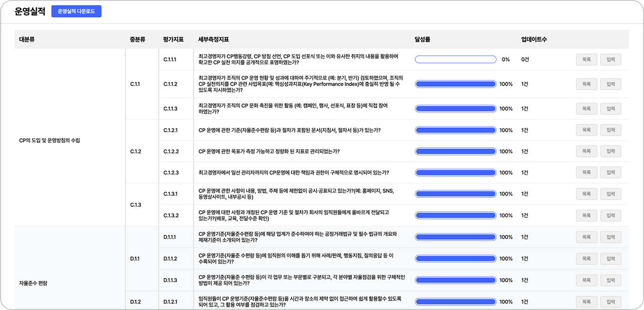Click the 달성률 column header
The height and width of the screenshot is (310, 644).
[422, 40]
